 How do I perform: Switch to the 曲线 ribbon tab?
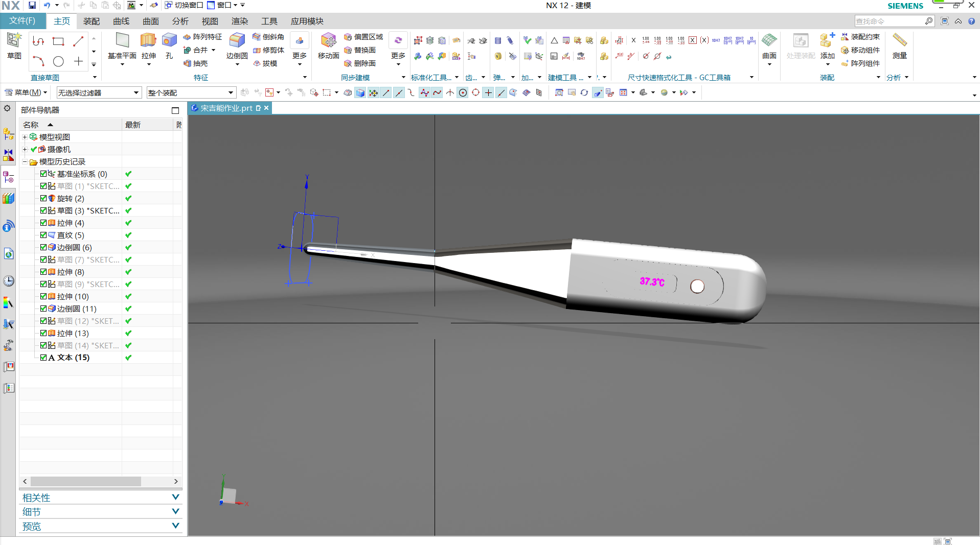(121, 21)
